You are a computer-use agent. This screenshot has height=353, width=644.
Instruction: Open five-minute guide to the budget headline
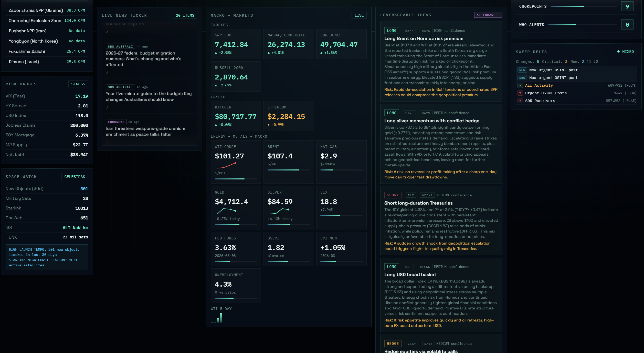pyautogui.click(x=149, y=96)
